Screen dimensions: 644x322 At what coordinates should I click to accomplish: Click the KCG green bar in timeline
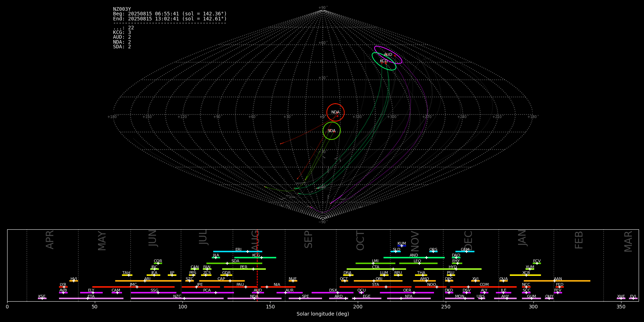[255, 257]
